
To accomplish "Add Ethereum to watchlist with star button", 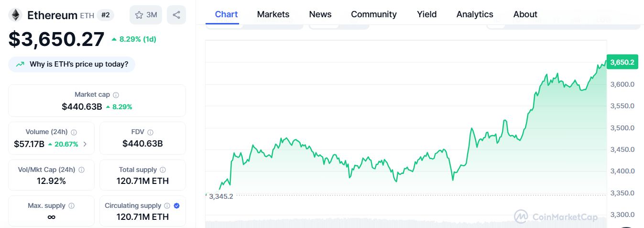I will tap(146, 15).
